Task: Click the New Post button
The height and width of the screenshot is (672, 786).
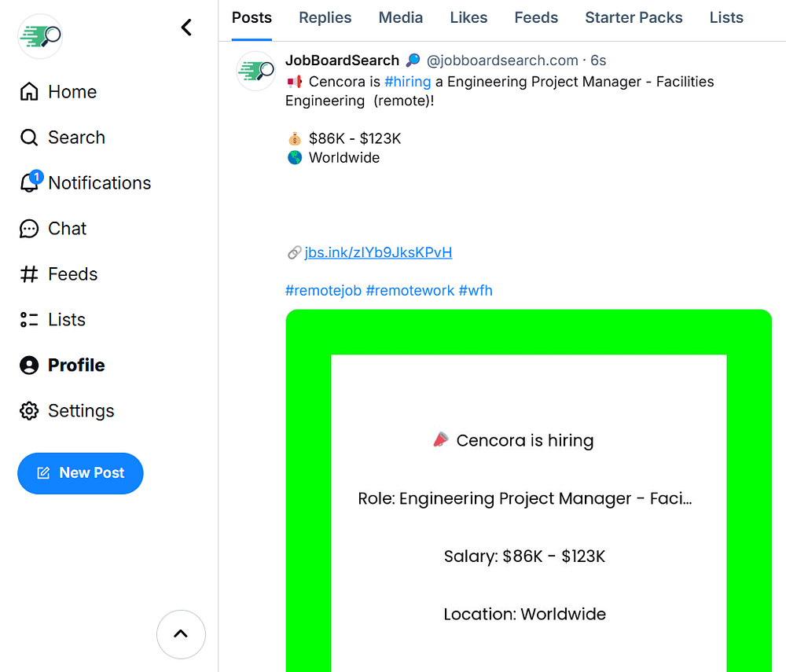Action: [80, 473]
